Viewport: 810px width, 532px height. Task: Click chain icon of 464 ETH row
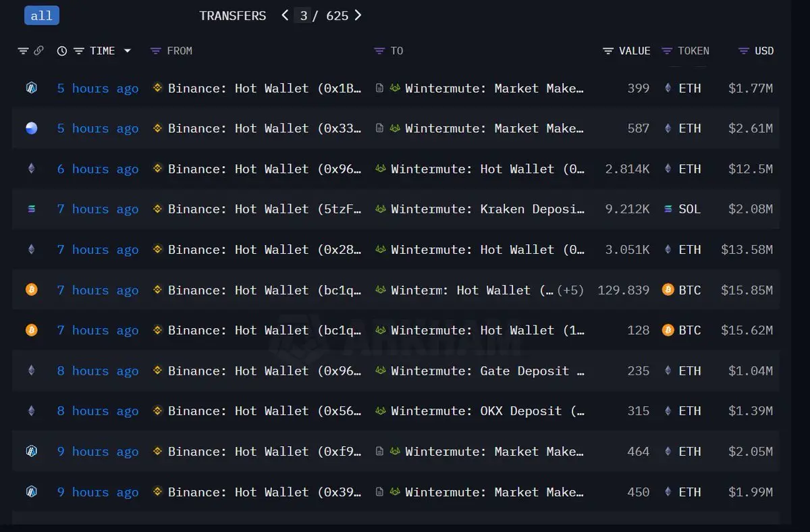tap(31, 451)
